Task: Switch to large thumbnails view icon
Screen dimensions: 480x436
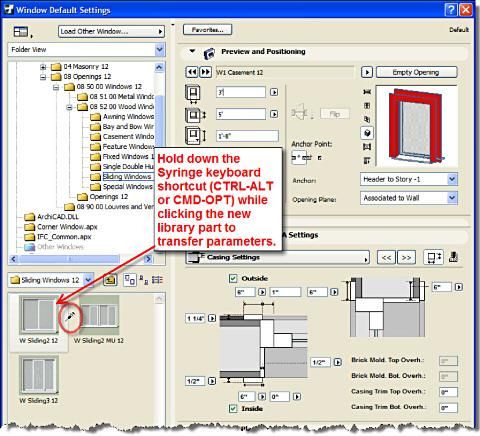Action: point(130,280)
